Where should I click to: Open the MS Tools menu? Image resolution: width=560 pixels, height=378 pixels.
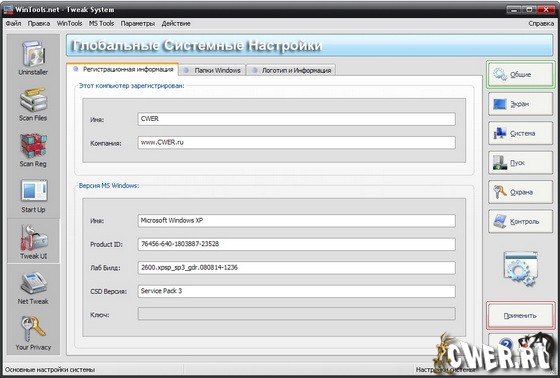tap(101, 23)
